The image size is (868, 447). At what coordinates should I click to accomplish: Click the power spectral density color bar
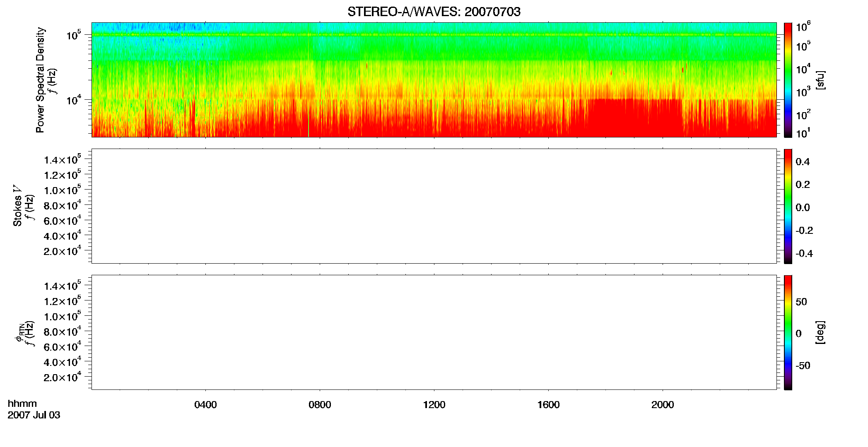tap(788, 80)
